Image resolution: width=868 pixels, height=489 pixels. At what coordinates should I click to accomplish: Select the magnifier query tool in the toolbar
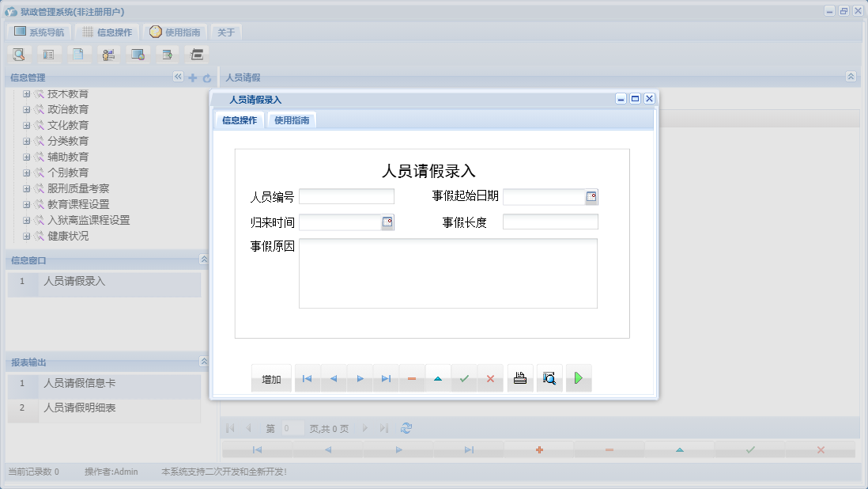[18, 54]
